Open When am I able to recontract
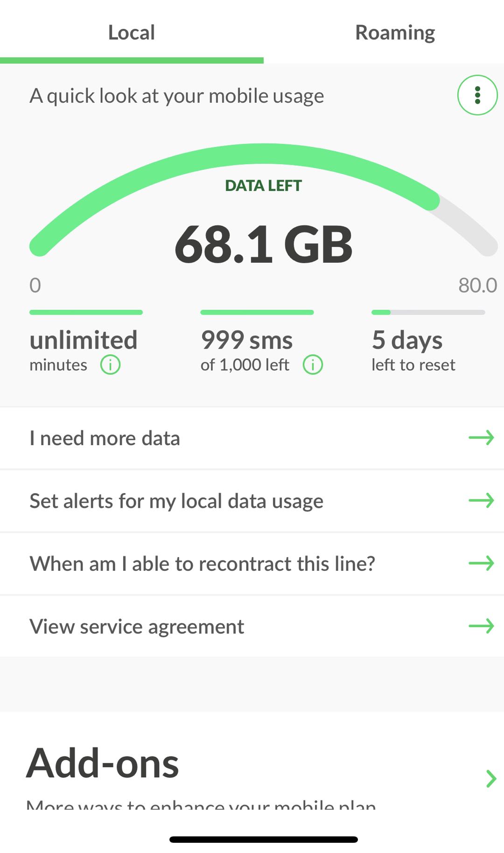 202,564
